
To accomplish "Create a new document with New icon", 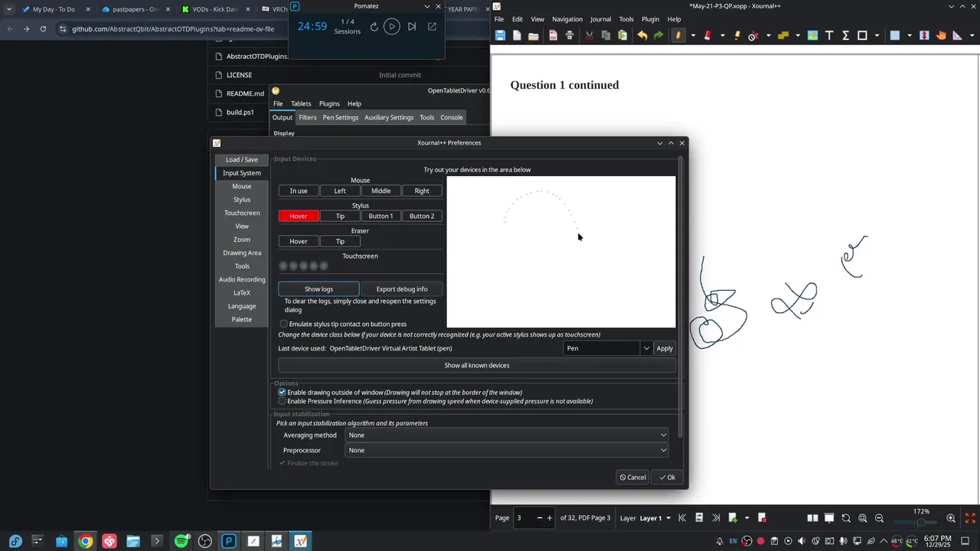I will [x=517, y=35].
